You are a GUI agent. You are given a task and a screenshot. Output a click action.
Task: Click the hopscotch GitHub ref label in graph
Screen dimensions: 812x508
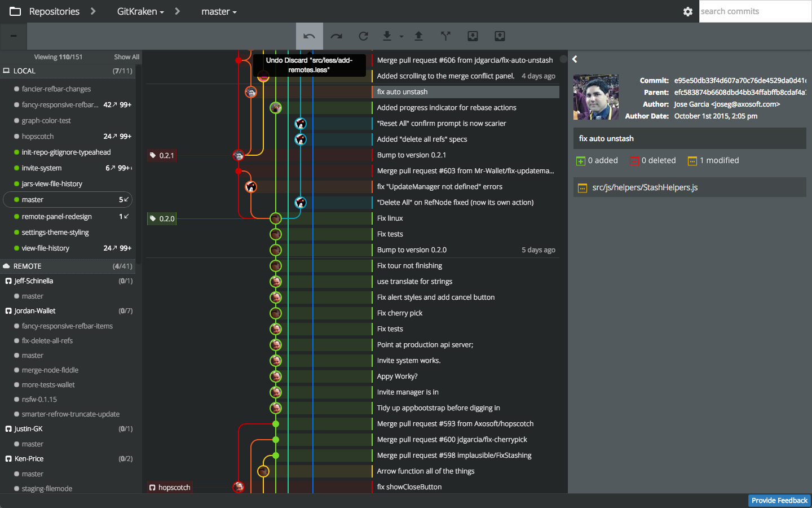[x=170, y=487]
